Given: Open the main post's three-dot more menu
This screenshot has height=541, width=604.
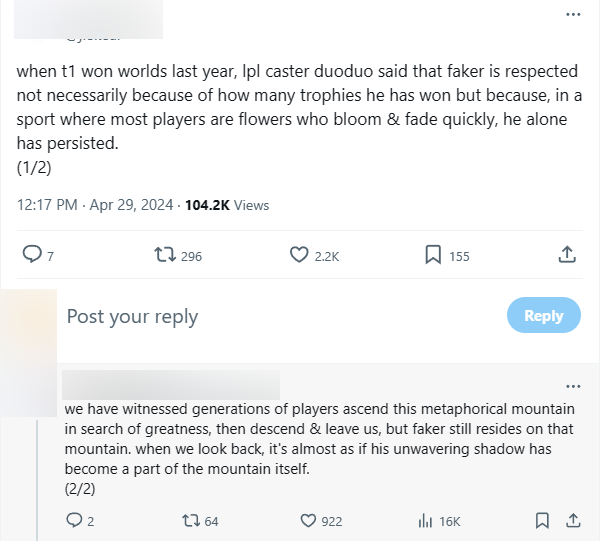Looking at the screenshot, I should (573, 15).
